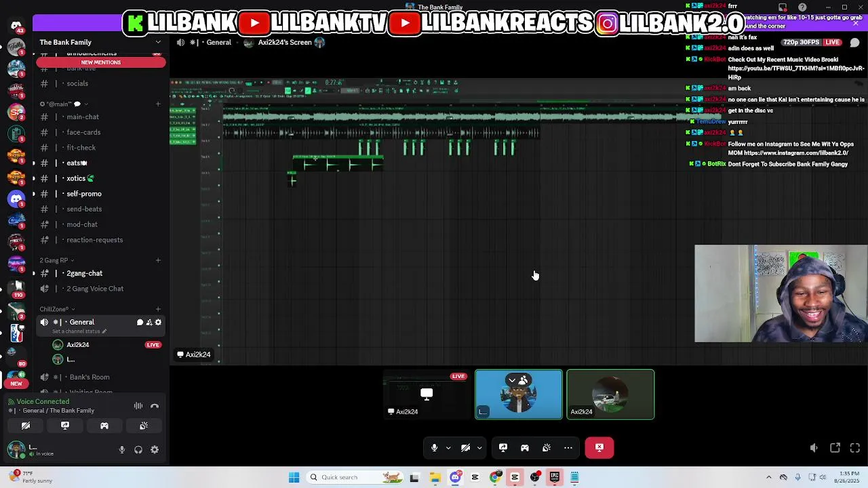The width and height of the screenshot is (868, 488).
Task: Collapse the 2 Gang RP category
Action: (x=56, y=260)
